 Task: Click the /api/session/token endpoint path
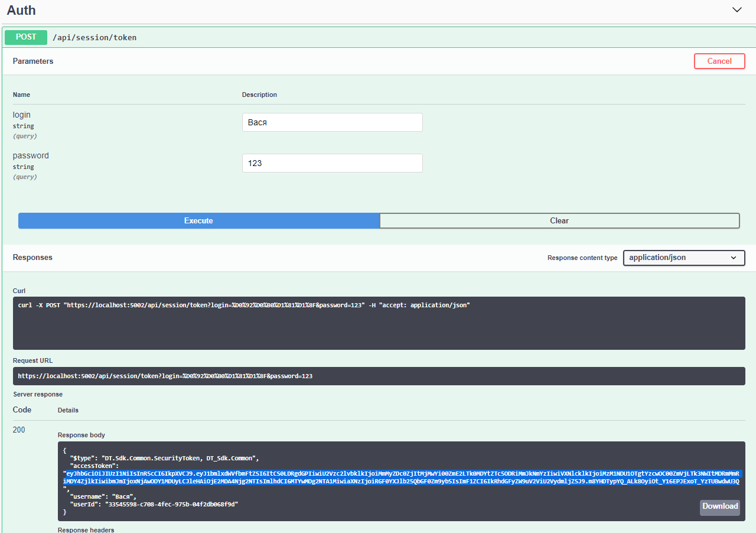pos(94,38)
